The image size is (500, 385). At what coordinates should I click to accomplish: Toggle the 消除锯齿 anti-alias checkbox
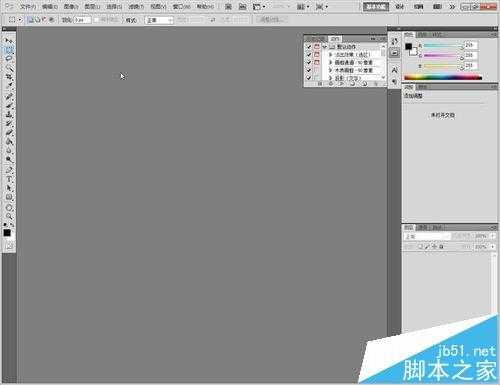point(96,20)
